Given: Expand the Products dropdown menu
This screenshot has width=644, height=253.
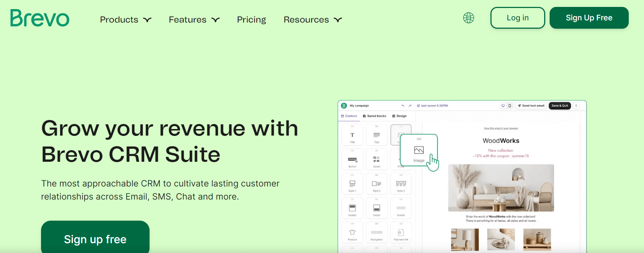Looking at the screenshot, I should 126,20.
